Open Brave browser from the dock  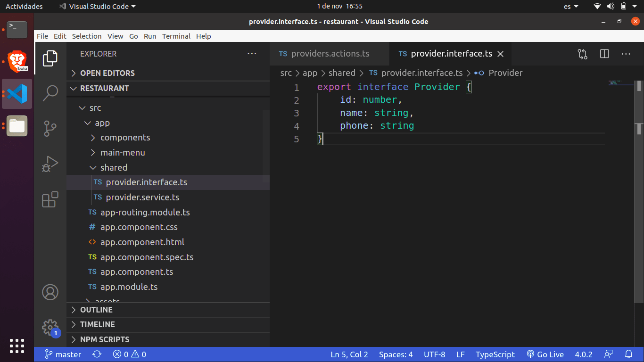(17, 61)
